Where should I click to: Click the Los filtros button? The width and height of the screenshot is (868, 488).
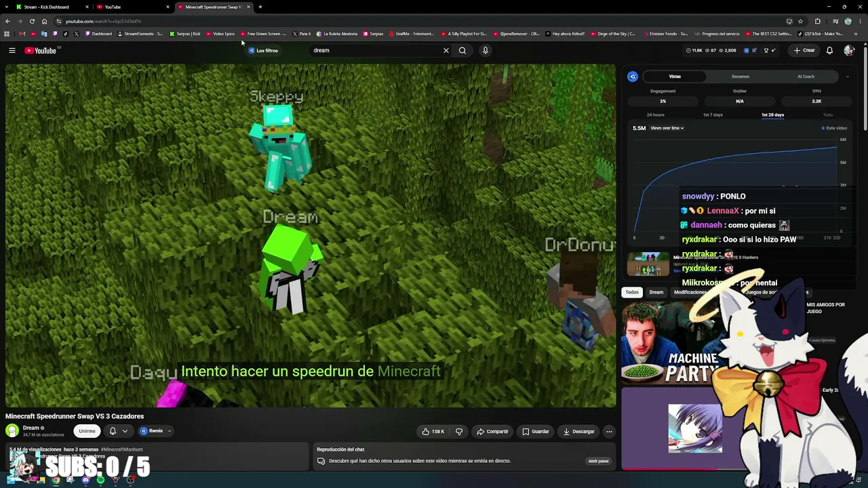click(x=263, y=50)
